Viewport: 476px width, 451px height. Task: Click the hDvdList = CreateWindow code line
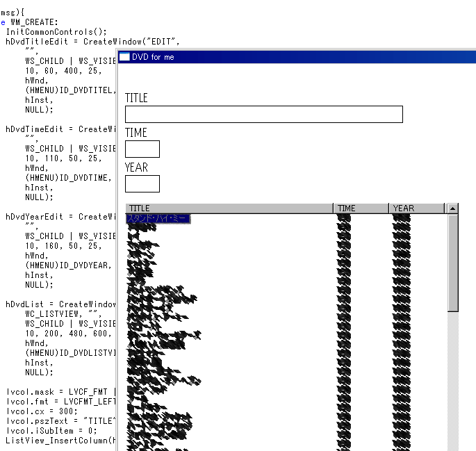click(60, 304)
